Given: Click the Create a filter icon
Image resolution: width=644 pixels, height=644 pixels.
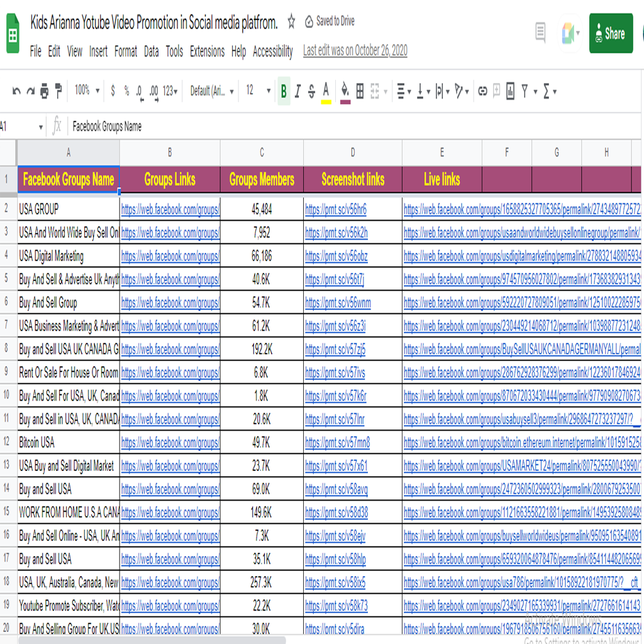Looking at the screenshot, I should coord(525,91).
